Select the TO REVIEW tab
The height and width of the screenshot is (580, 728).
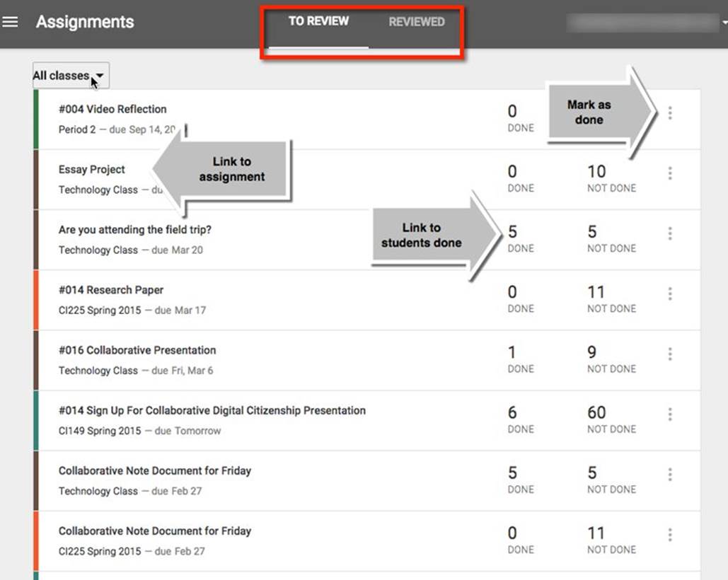click(x=318, y=21)
